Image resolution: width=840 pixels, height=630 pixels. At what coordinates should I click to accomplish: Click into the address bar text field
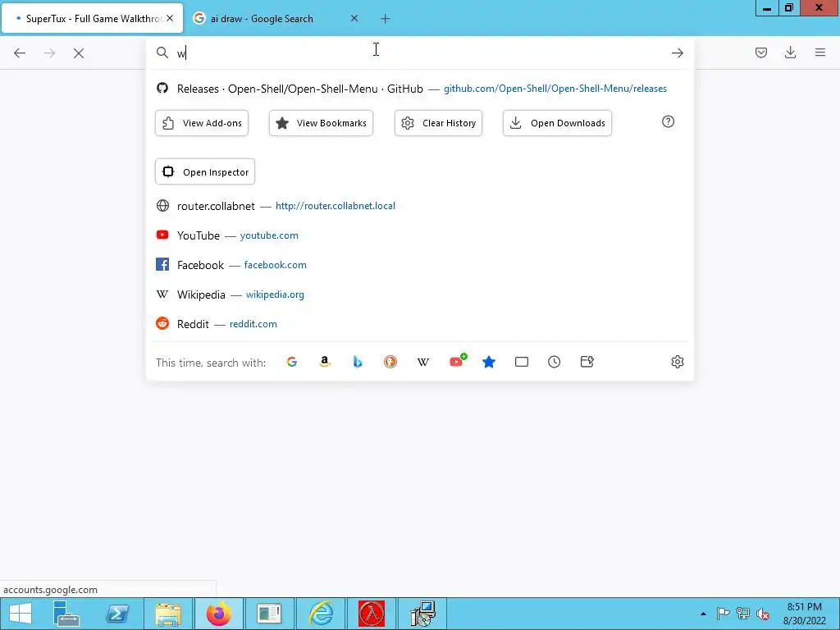pyautogui.click(x=421, y=53)
